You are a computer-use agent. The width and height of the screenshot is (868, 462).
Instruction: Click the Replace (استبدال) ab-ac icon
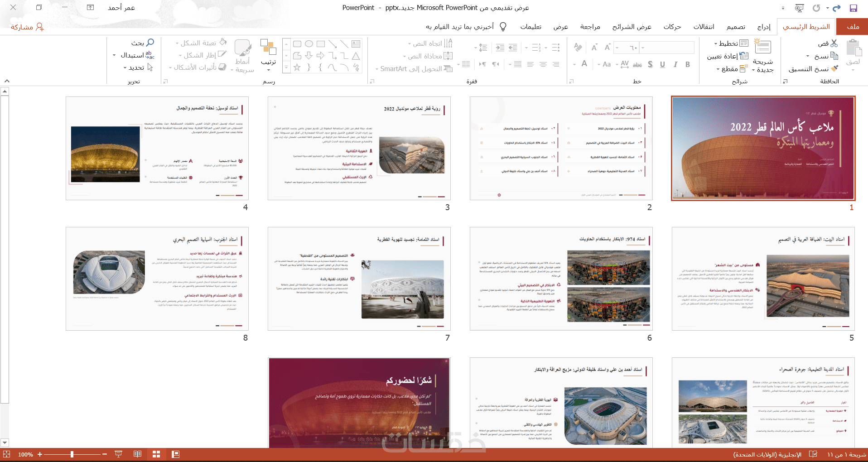point(150,55)
